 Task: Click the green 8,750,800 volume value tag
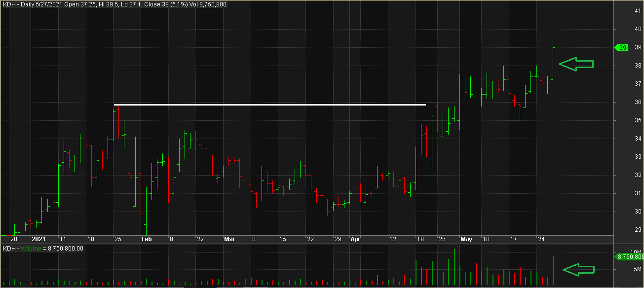(630, 256)
